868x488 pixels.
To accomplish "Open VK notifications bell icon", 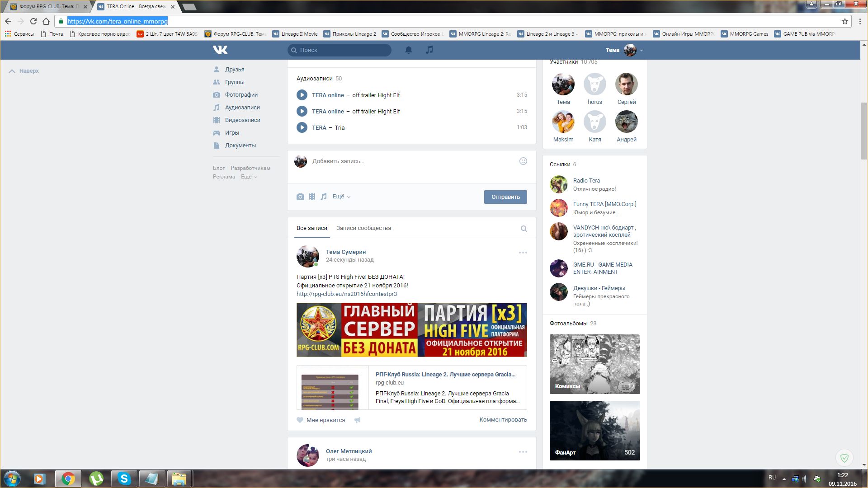I will pyautogui.click(x=408, y=50).
